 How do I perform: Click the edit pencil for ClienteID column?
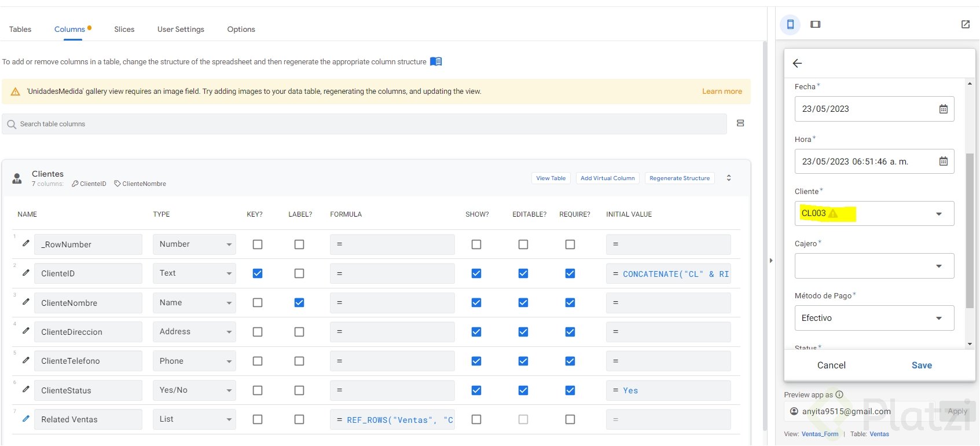pos(26,273)
